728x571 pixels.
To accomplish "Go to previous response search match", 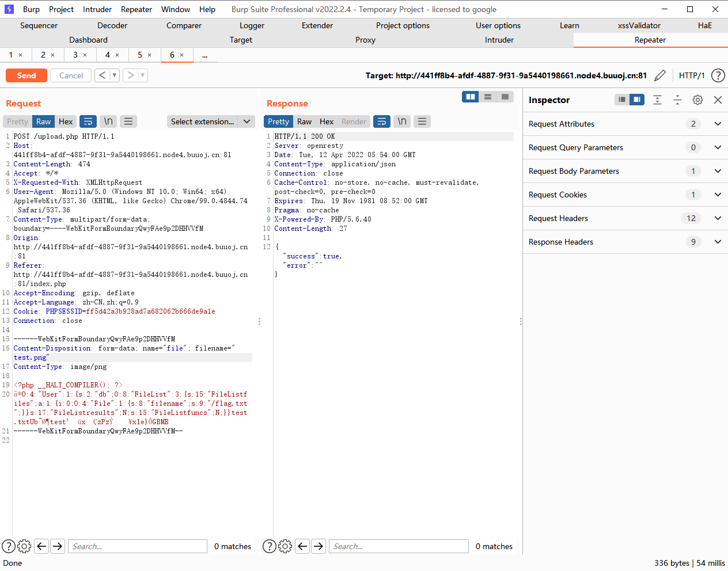I will (x=302, y=546).
